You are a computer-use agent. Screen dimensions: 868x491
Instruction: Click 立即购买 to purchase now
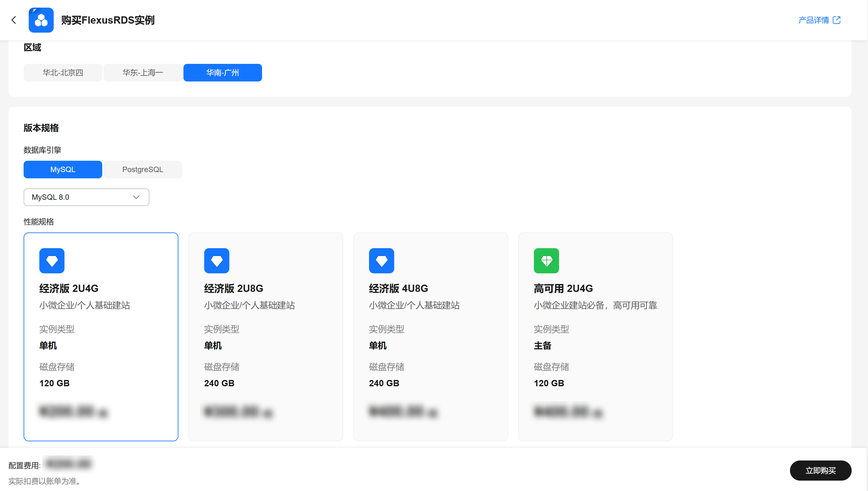tap(820, 471)
